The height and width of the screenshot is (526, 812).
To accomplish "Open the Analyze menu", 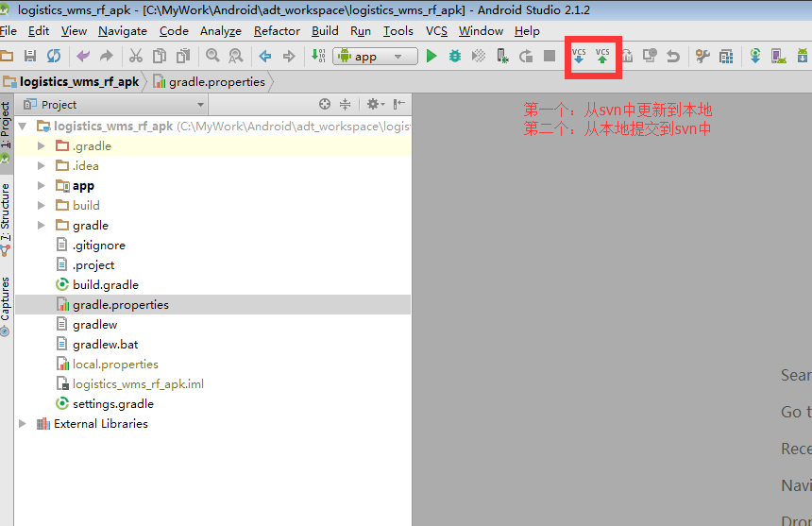I will (221, 31).
